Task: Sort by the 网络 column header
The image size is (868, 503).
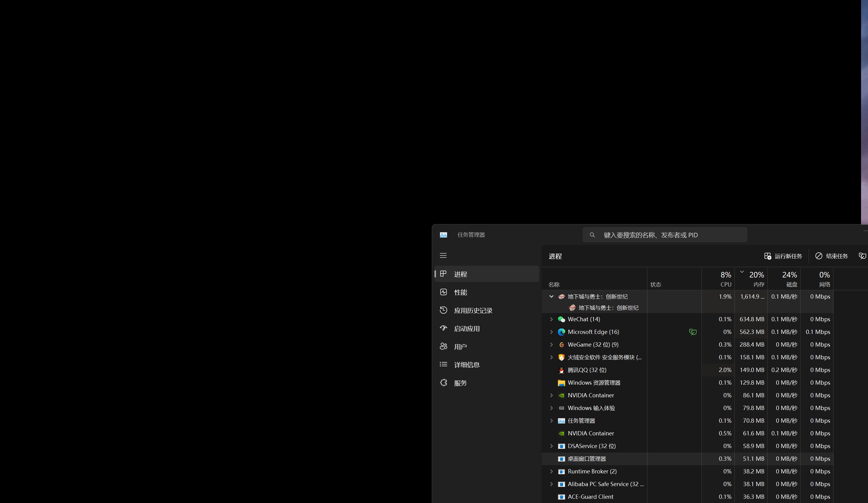Action: (x=817, y=279)
